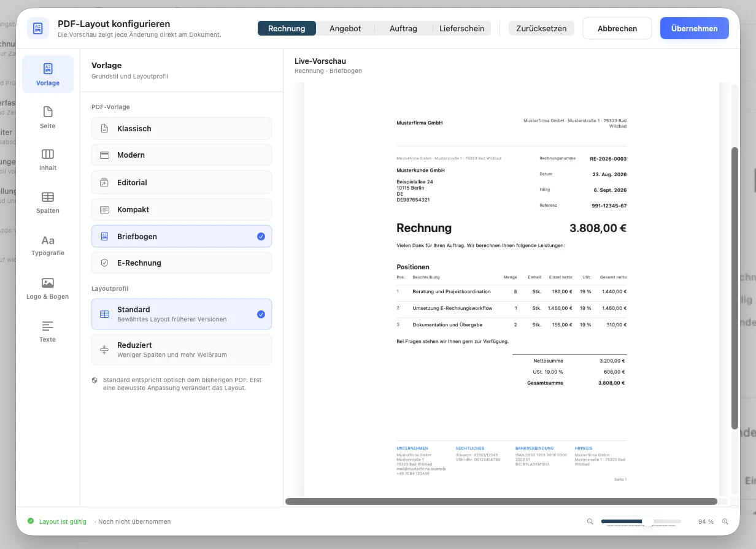Click the Kompakt template icon
Screen dimensions: 756x549
pos(104,210)
